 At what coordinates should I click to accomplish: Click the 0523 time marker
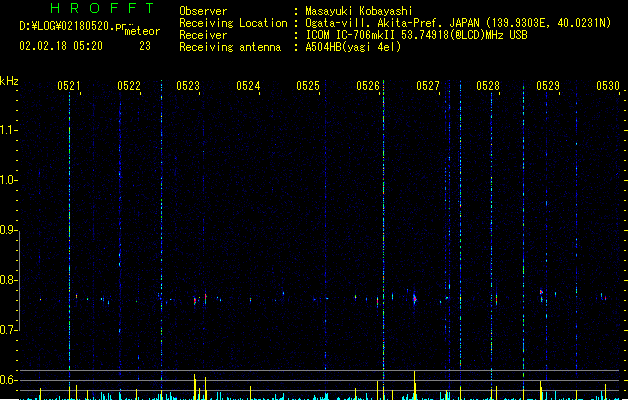[188, 86]
